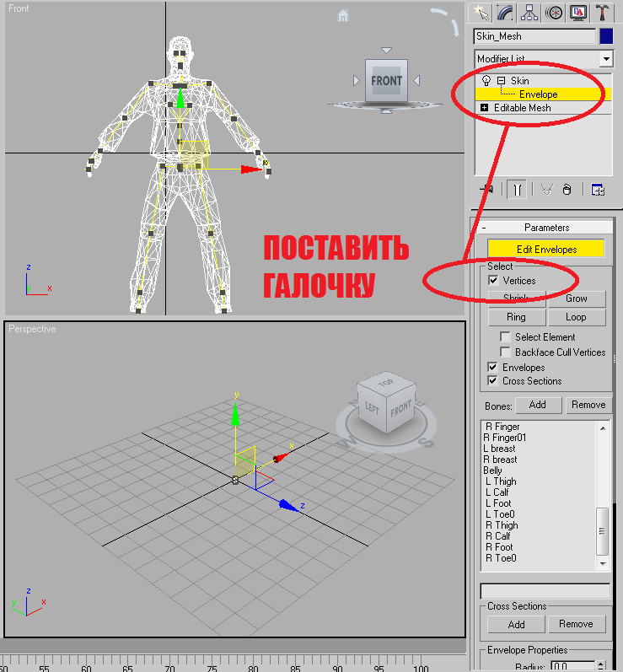The image size is (623, 672).
Task: Open the Utilities hammer tab
Action: (x=603, y=13)
